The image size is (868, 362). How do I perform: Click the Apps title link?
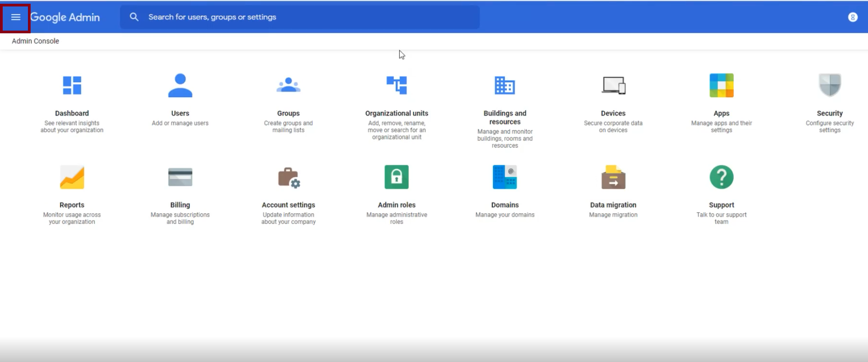[x=721, y=113]
